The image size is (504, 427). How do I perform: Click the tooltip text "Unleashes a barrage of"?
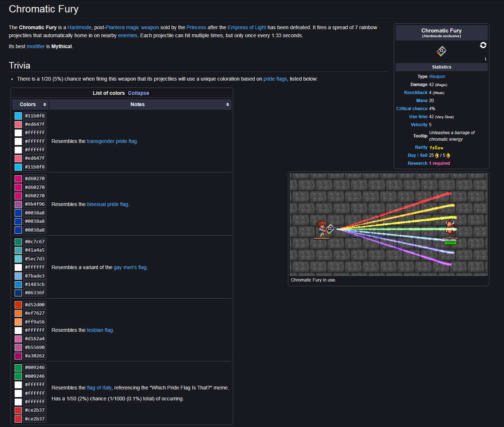[x=452, y=133]
